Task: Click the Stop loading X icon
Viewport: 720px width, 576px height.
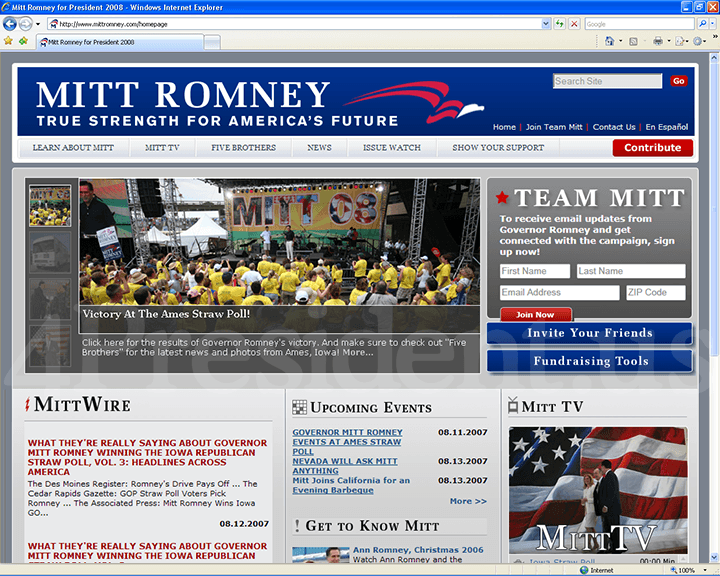Action: tap(574, 24)
